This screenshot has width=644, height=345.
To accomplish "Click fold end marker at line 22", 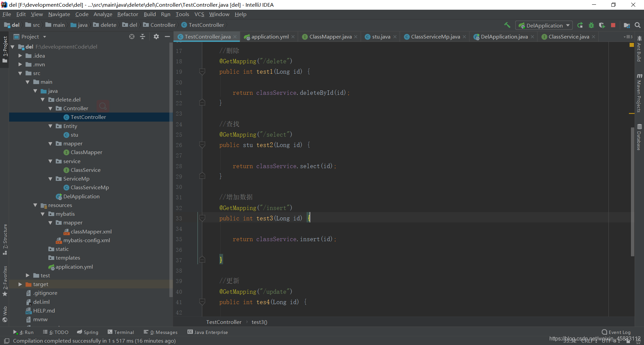I will [x=202, y=103].
